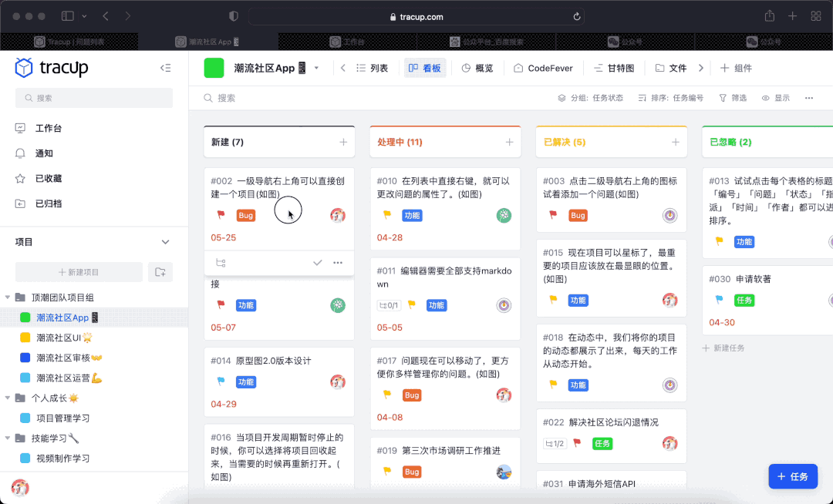Open the project name dropdown arrow
Screen dimensions: 833x504
click(x=316, y=68)
